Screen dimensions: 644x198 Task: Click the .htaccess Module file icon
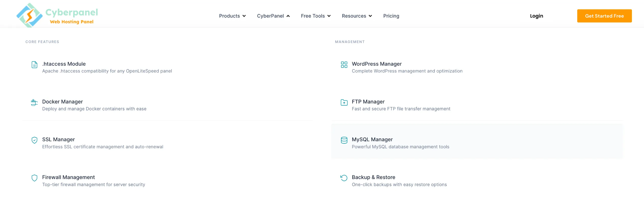(x=35, y=65)
